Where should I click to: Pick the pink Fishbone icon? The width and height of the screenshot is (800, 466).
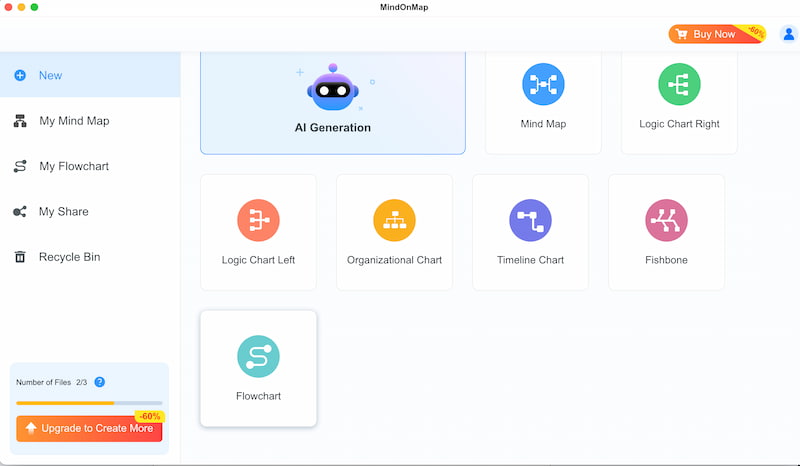pos(666,220)
